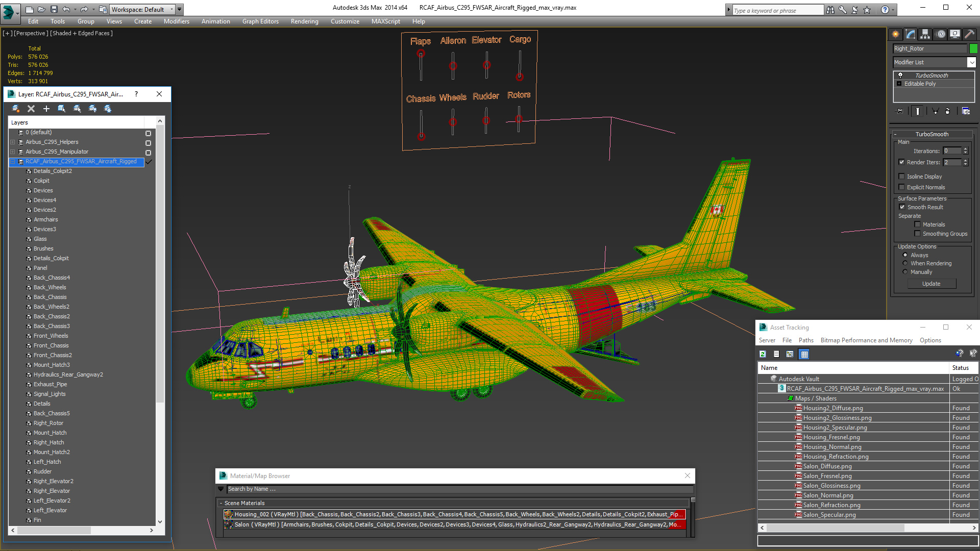Screen dimensions: 980x551
Task: Open the Rendering menu
Action: tap(304, 21)
